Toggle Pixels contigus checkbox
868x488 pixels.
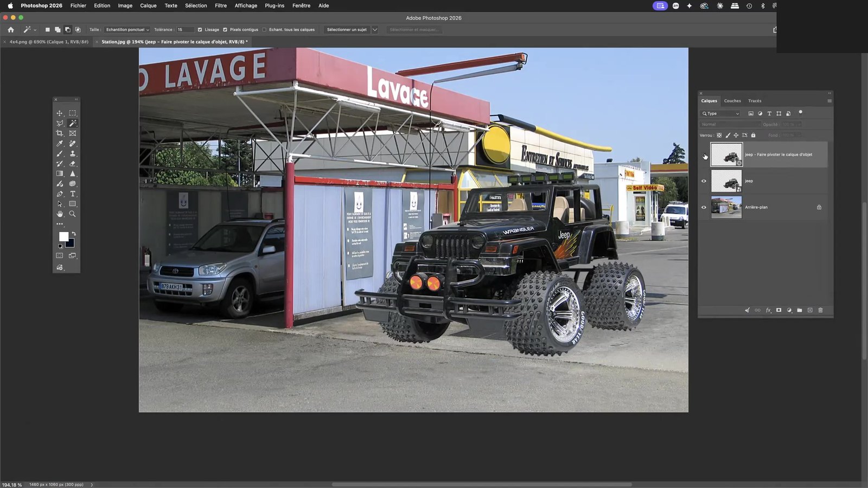click(225, 30)
